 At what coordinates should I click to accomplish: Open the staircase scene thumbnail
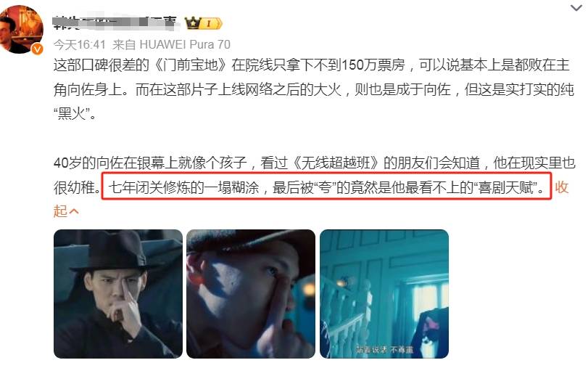[x=384, y=294]
